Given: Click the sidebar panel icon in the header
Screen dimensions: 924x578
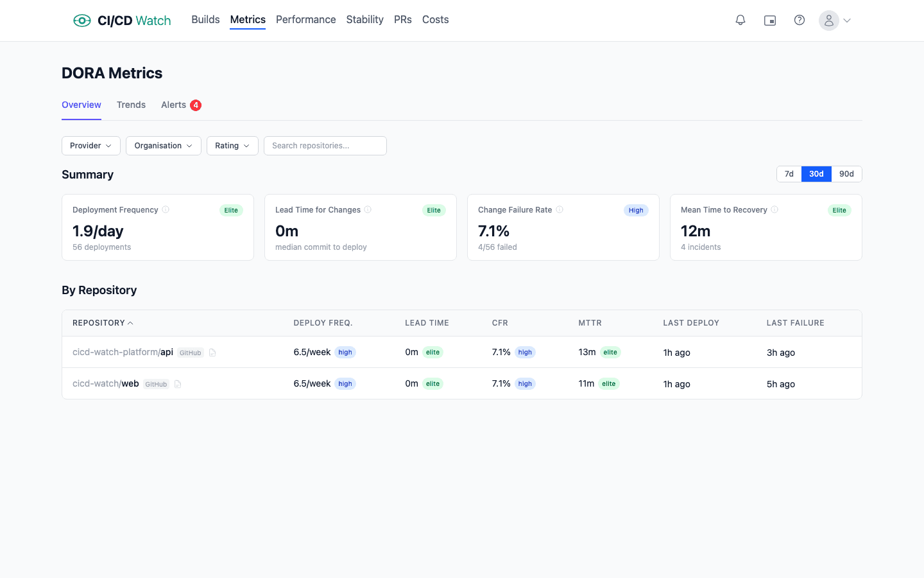Looking at the screenshot, I should pos(770,20).
